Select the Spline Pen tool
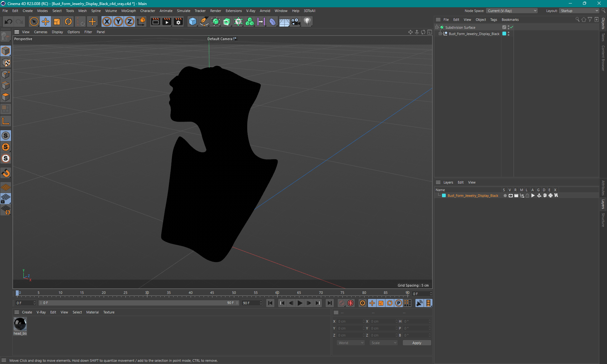The image size is (607, 364). (204, 21)
